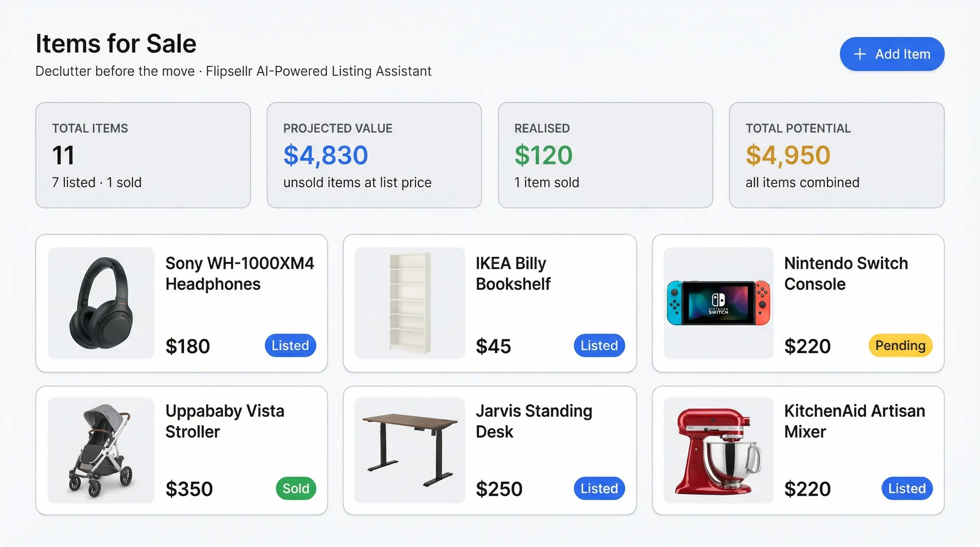Select the Realised $120 stat card
Image resolution: width=980 pixels, height=547 pixels.
pyautogui.click(x=605, y=155)
